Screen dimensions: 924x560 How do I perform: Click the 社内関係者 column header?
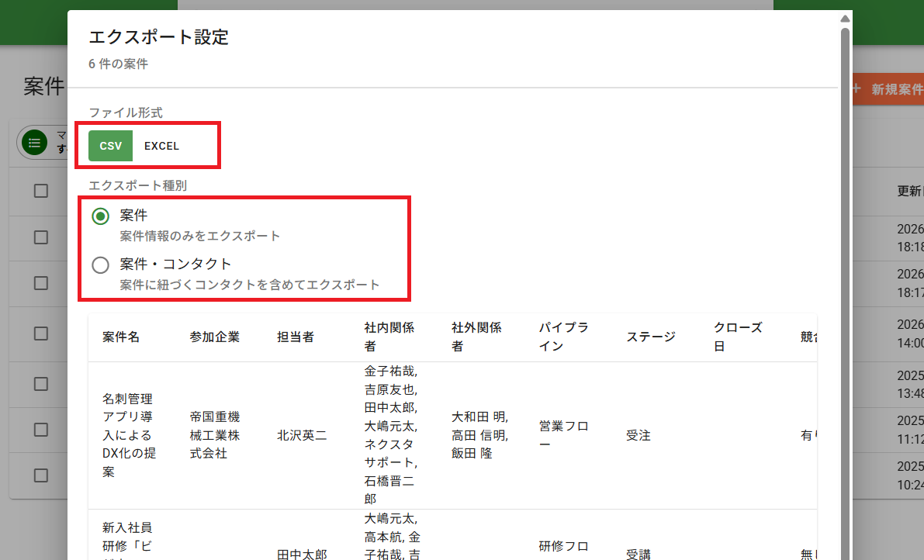click(x=389, y=337)
